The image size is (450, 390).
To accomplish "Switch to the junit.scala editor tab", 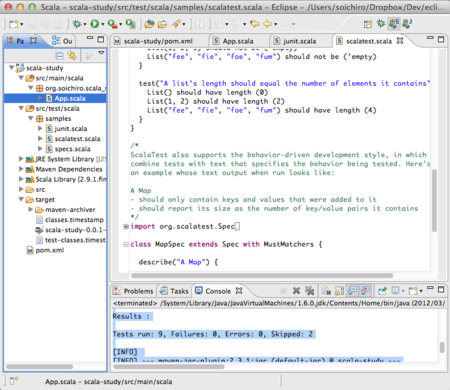I will tap(299, 41).
